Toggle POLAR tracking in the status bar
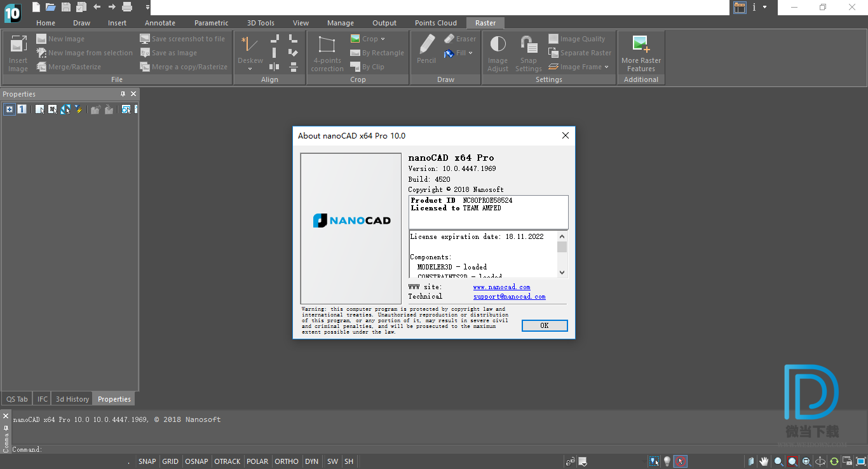 tap(257, 461)
